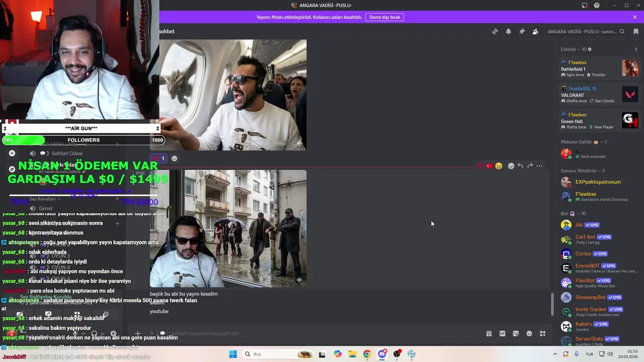Open the Discord help question mark icon
Screen dimensions: 644x362
click(597, 6)
